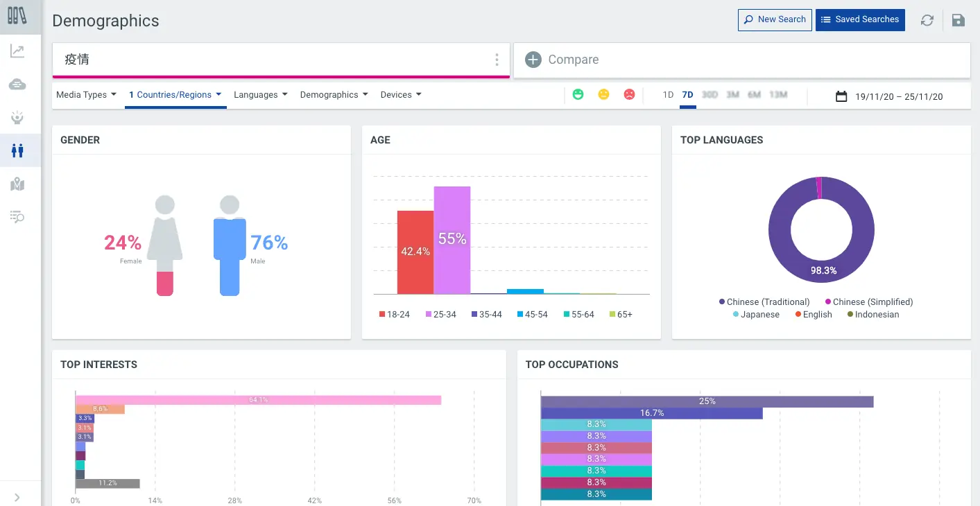Select the 13M time range
Viewport: 980px width, 506px height.
pos(778,95)
